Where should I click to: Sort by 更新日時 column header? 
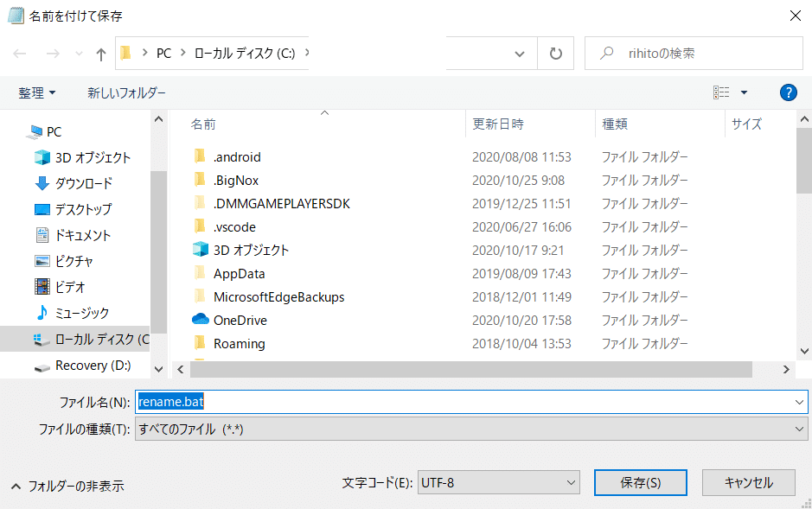tap(497, 124)
